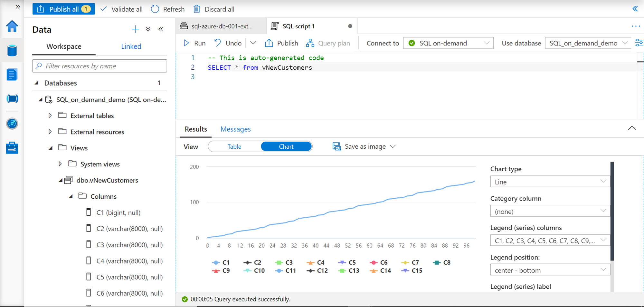This screenshot has height=307, width=644.
Task: Open the Data hub cylinder icon
Action: (12, 51)
